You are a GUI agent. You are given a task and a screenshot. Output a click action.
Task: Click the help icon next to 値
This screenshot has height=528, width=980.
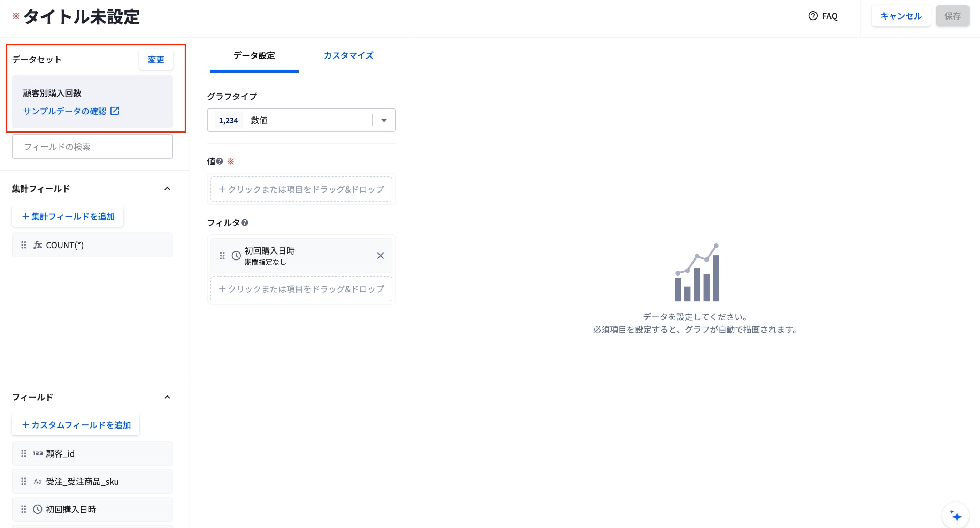point(220,161)
